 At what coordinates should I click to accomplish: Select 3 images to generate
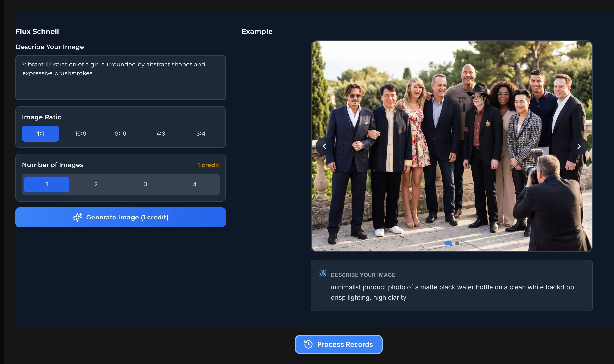pos(145,184)
